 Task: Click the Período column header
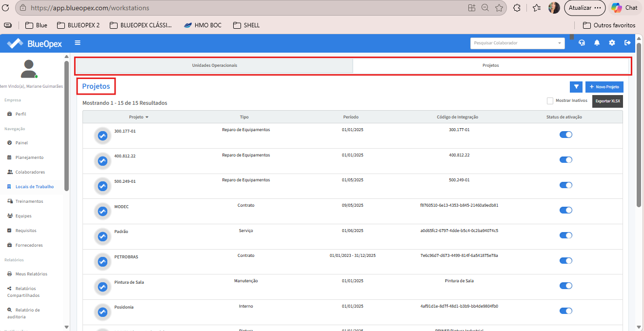tap(351, 117)
